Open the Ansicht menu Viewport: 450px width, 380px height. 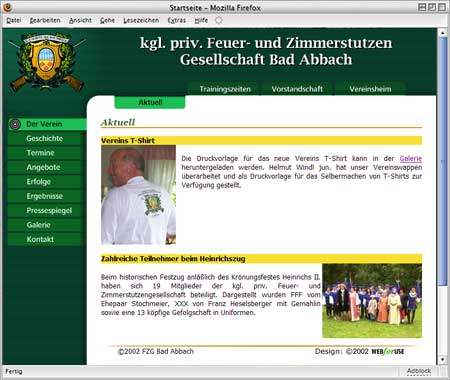[80, 20]
